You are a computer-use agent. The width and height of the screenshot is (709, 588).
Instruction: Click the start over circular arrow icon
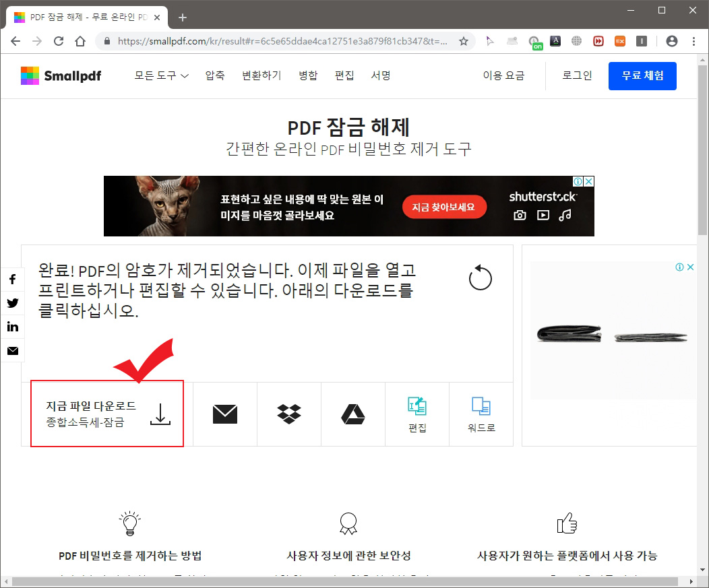481,277
